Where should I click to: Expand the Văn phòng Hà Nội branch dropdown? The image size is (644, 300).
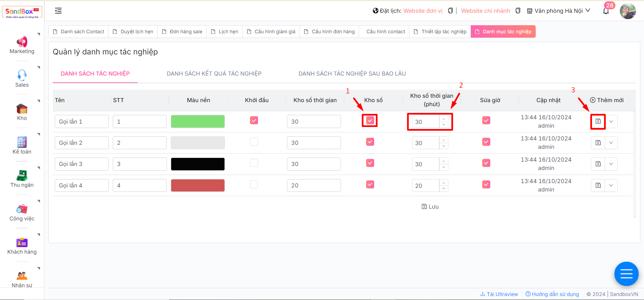point(558,11)
